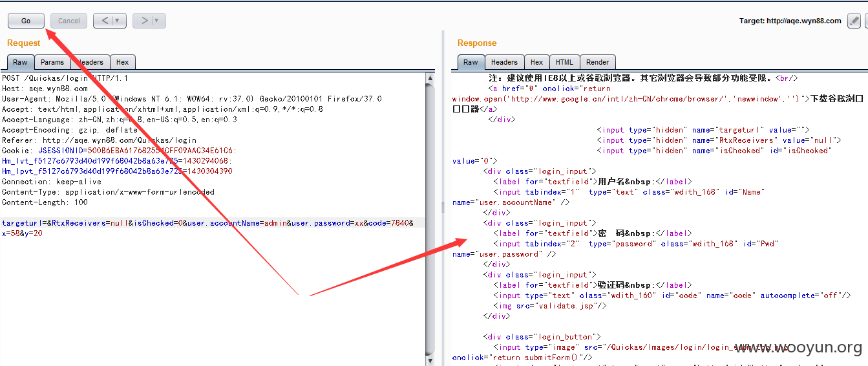Click the POST body line starting targeturl=
868x366 pixels.
click(x=207, y=222)
